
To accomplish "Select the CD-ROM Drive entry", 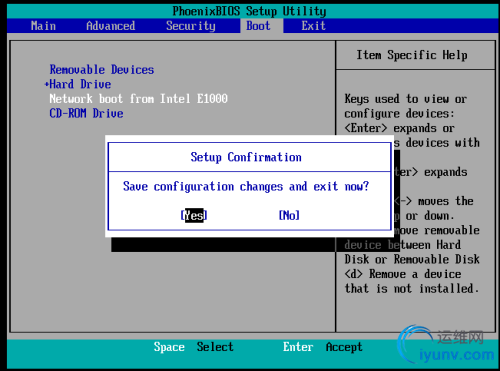I will (86, 113).
